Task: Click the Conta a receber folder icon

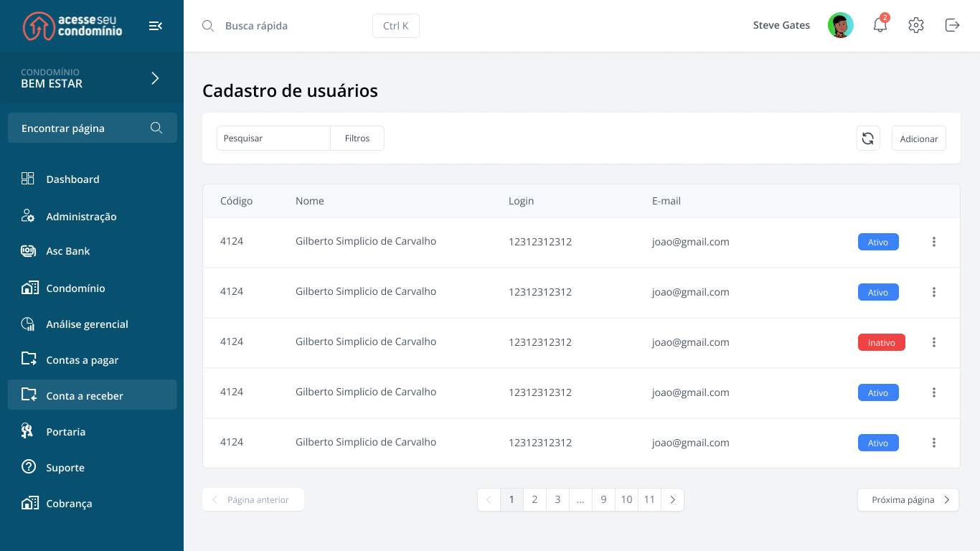Action: point(29,395)
